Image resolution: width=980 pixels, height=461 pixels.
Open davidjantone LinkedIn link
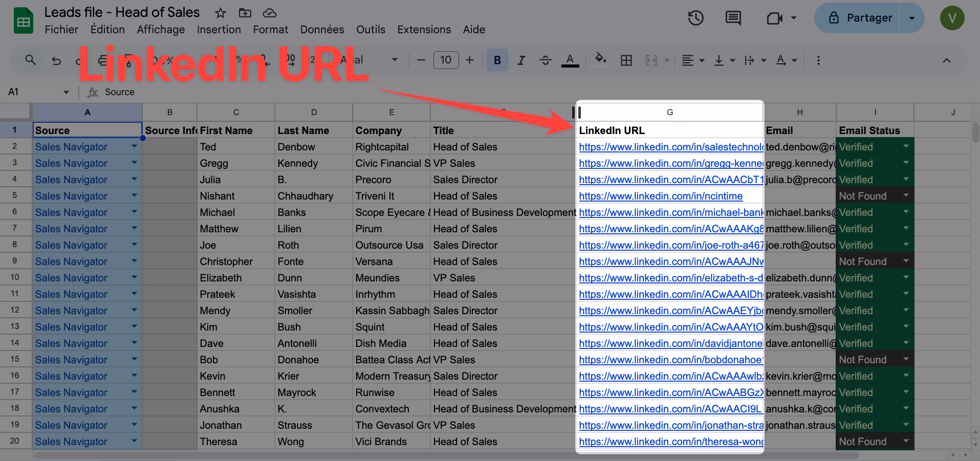pos(670,343)
